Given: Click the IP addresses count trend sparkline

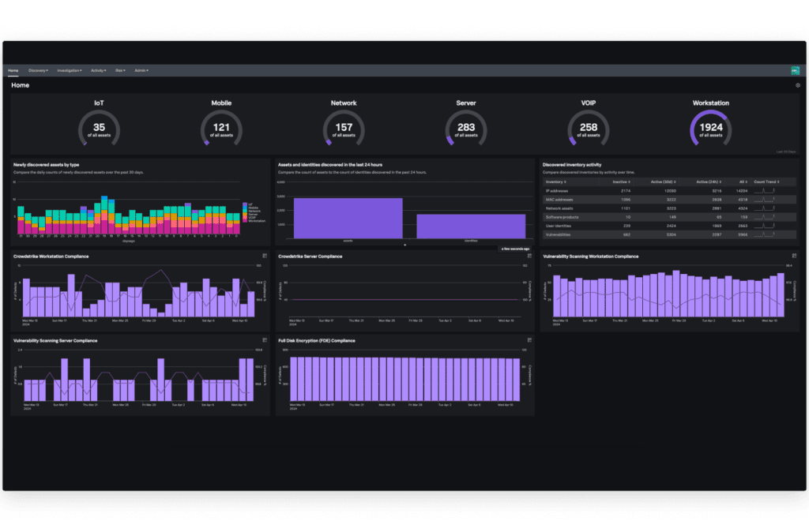Looking at the screenshot, I should click(764, 191).
